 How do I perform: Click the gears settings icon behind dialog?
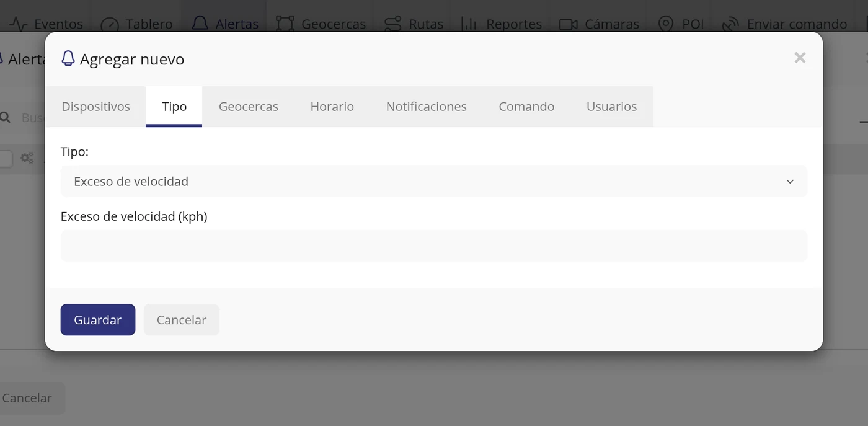click(27, 158)
